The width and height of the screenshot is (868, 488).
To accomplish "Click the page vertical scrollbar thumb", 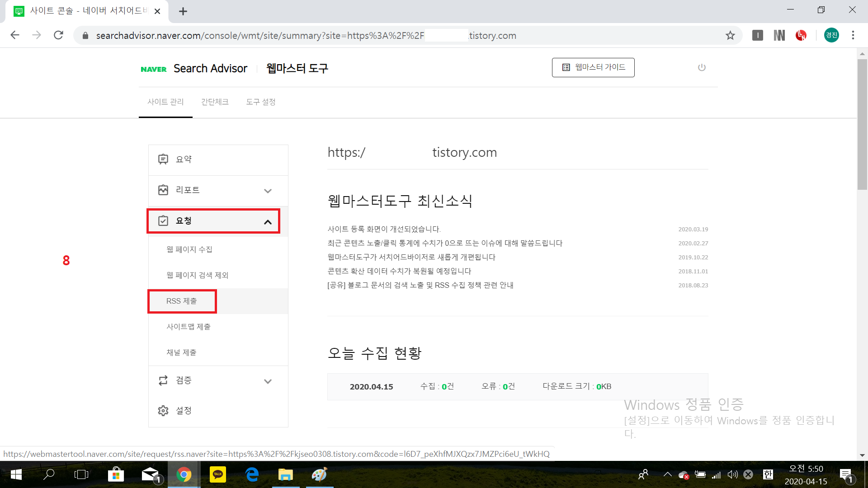I will click(x=862, y=124).
